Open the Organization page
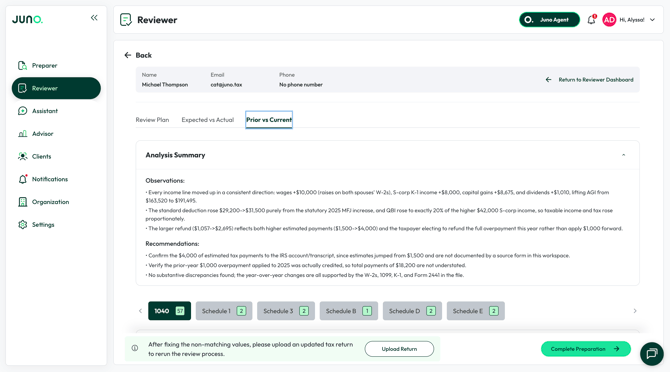670x372 pixels. point(56,202)
